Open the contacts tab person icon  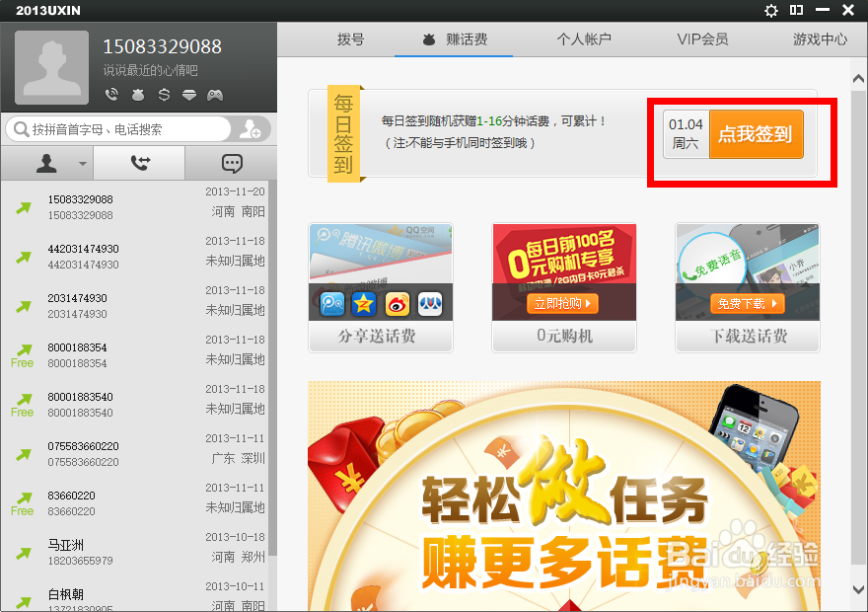point(46,163)
